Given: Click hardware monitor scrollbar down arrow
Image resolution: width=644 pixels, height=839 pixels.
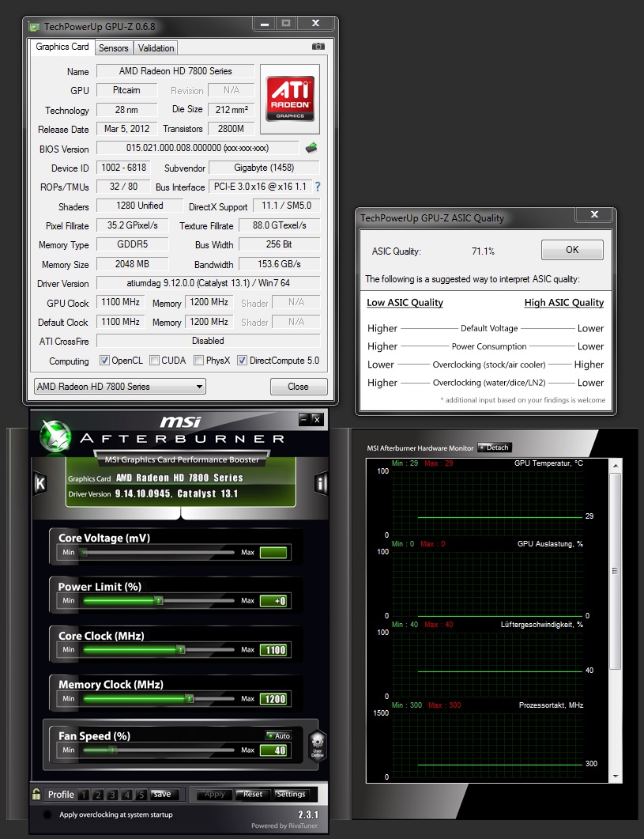Looking at the screenshot, I should pos(615,777).
